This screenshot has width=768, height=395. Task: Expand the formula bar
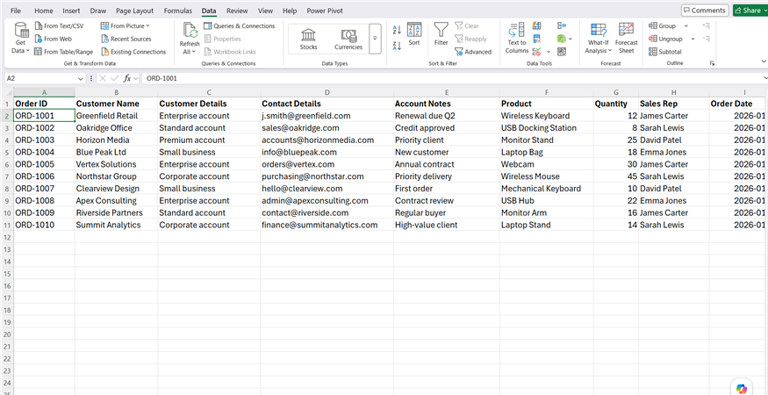click(x=766, y=78)
